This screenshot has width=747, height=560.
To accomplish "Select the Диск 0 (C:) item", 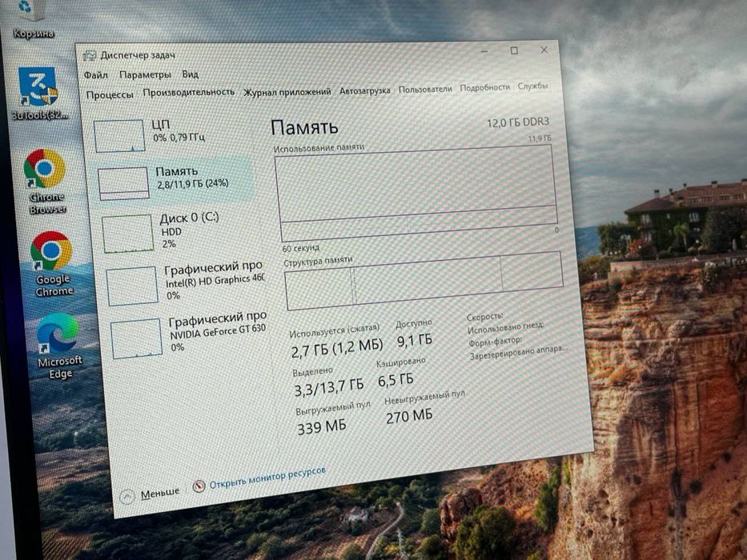I will [179, 231].
